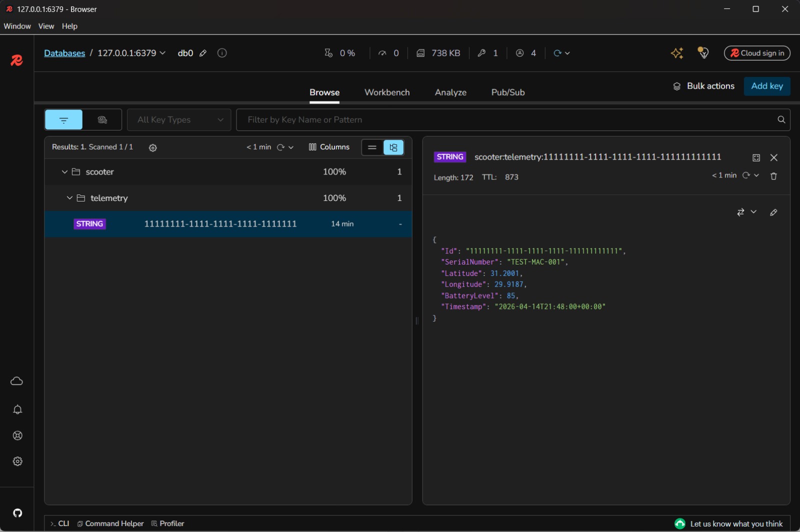The image size is (800, 532).
Task: Switch to list view layout
Action: pyautogui.click(x=372, y=147)
